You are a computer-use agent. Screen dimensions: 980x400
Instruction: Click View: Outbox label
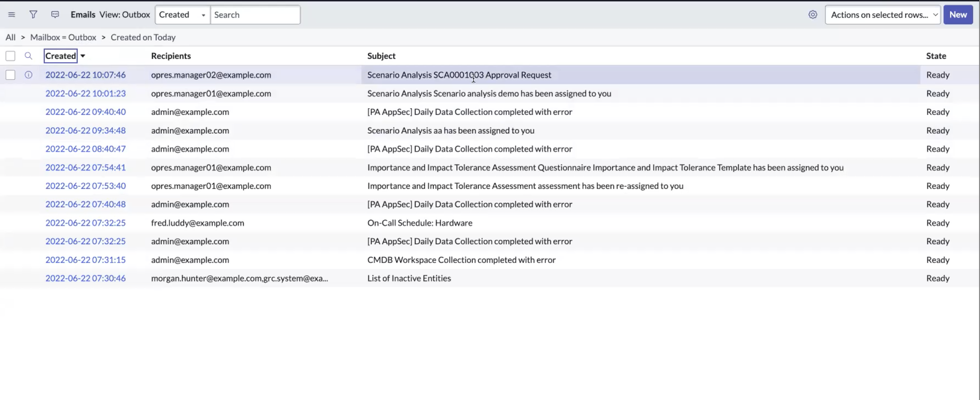tap(125, 15)
